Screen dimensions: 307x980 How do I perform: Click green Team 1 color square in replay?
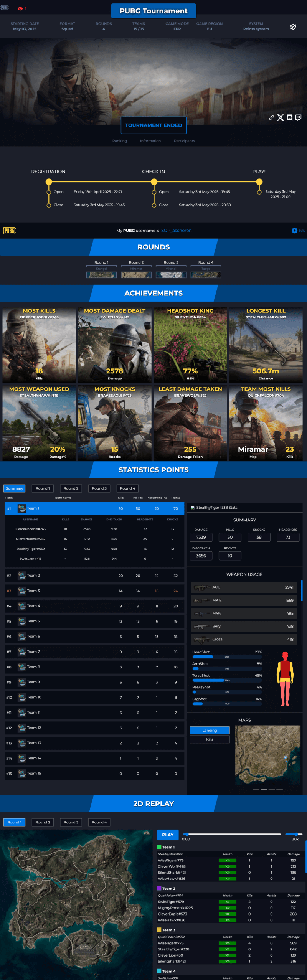point(159,847)
